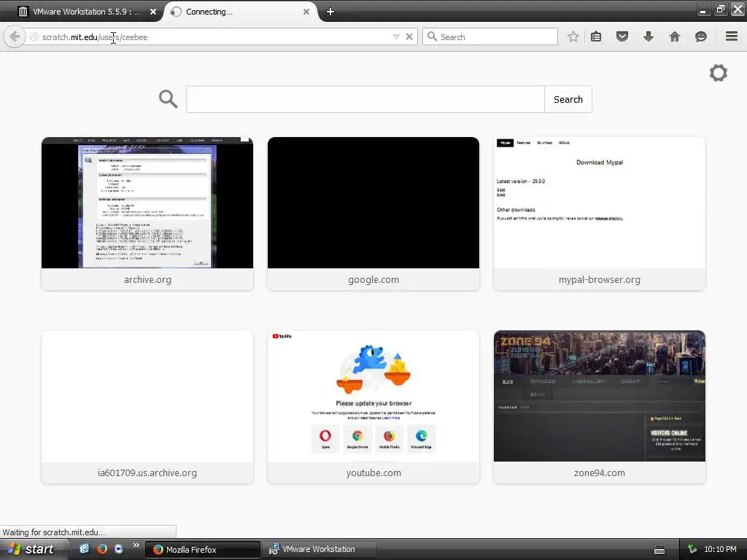Image resolution: width=747 pixels, height=560 pixels.
Task: Click the toolbar Search field
Action: [x=489, y=36]
